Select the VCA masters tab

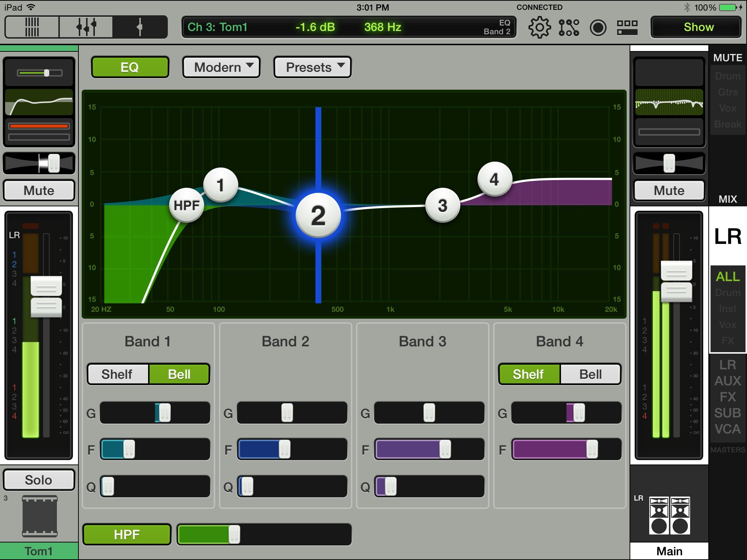(x=727, y=429)
